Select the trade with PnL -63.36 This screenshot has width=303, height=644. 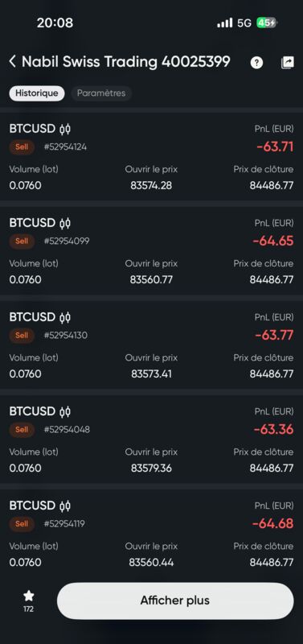[151, 439]
